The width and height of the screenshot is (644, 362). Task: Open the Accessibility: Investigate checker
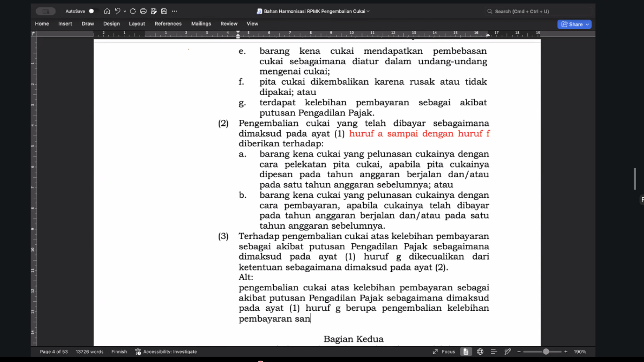tap(166, 352)
